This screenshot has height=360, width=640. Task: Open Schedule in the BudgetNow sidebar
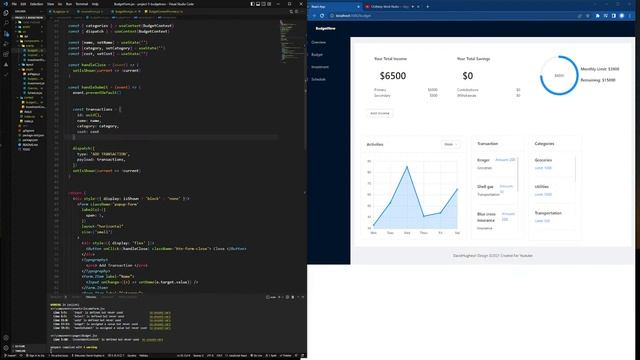pyautogui.click(x=318, y=79)
